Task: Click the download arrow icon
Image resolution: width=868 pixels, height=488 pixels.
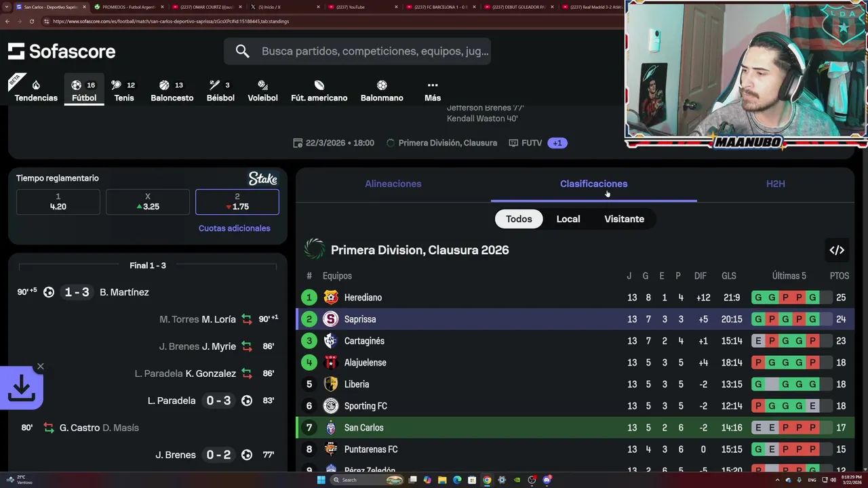Action: tap(22, 388)
